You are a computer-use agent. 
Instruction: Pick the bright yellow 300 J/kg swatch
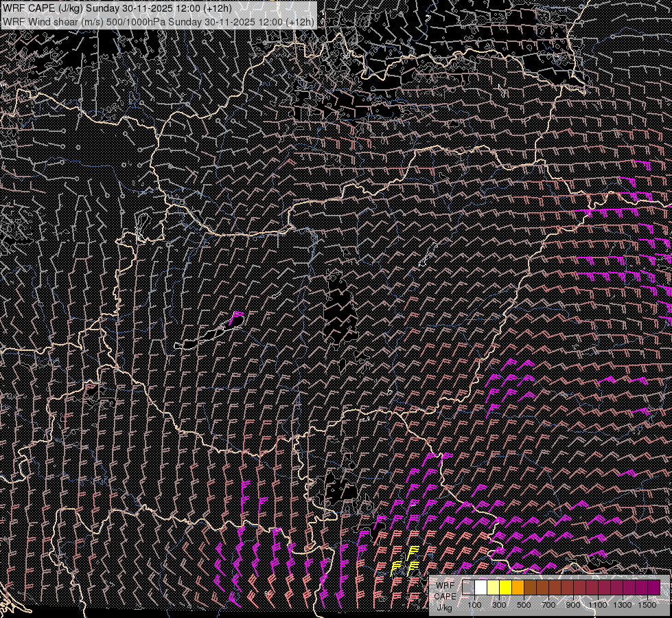coord(505,588)
